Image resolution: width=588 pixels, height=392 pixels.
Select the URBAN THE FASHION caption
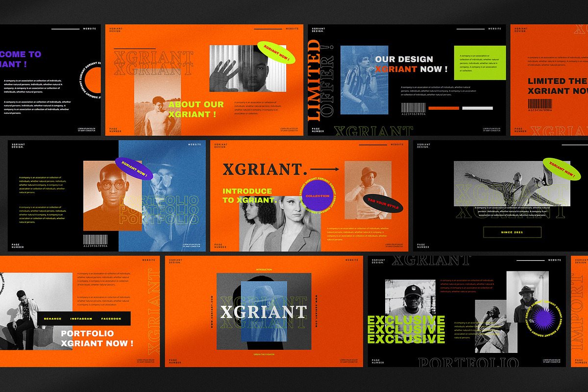pyautogui.click(x=264, y=354)
